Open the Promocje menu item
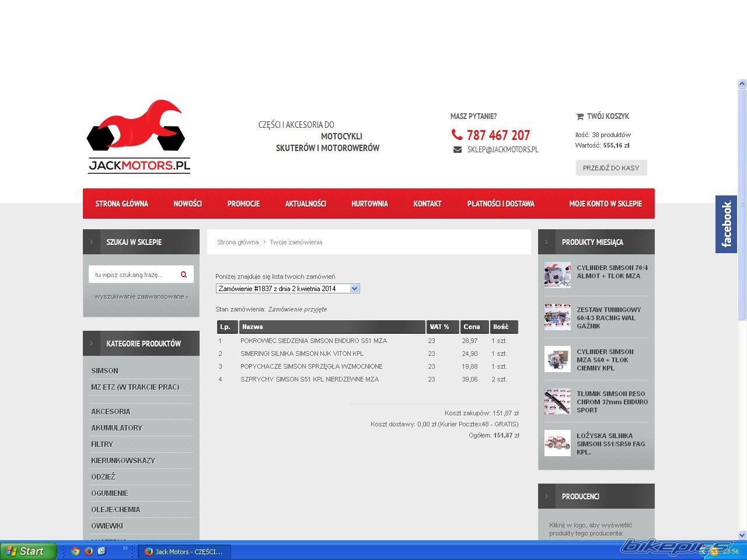This screenshot has width=747, height=560. tap(243, 204)
